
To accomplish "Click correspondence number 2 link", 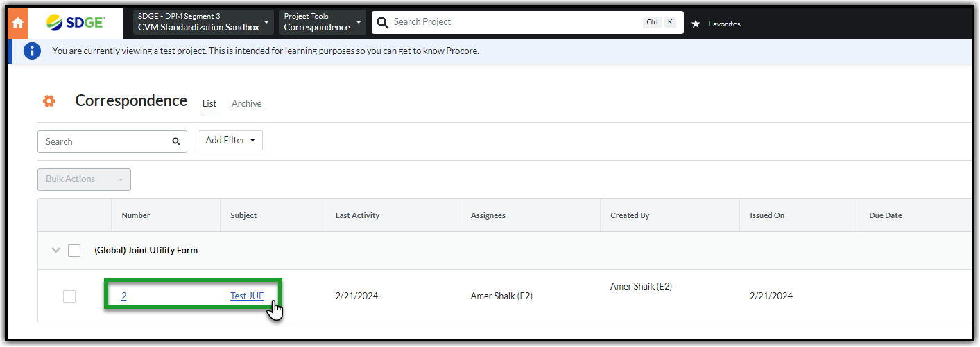I will (x=124, y=296).
